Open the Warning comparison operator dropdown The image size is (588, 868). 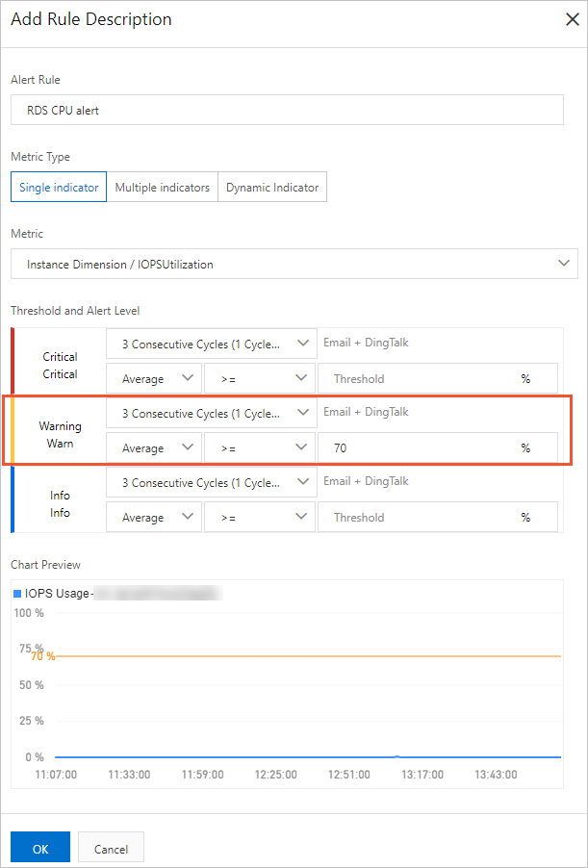(260, 447)
